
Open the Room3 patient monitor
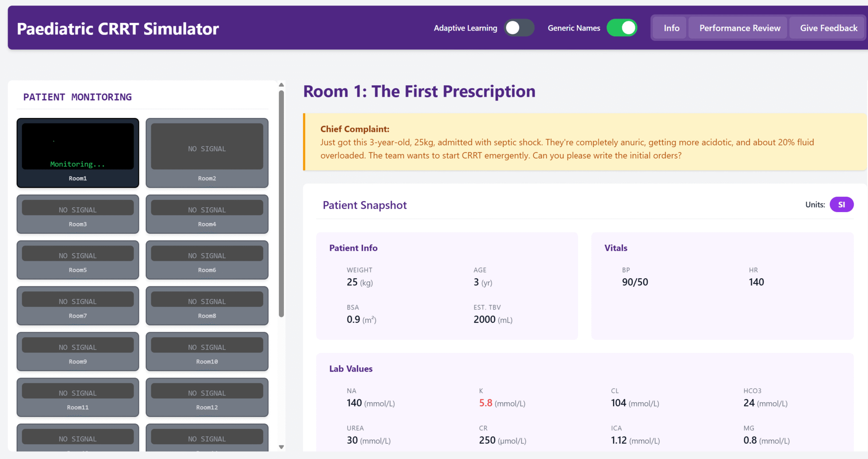pos(78,214)
